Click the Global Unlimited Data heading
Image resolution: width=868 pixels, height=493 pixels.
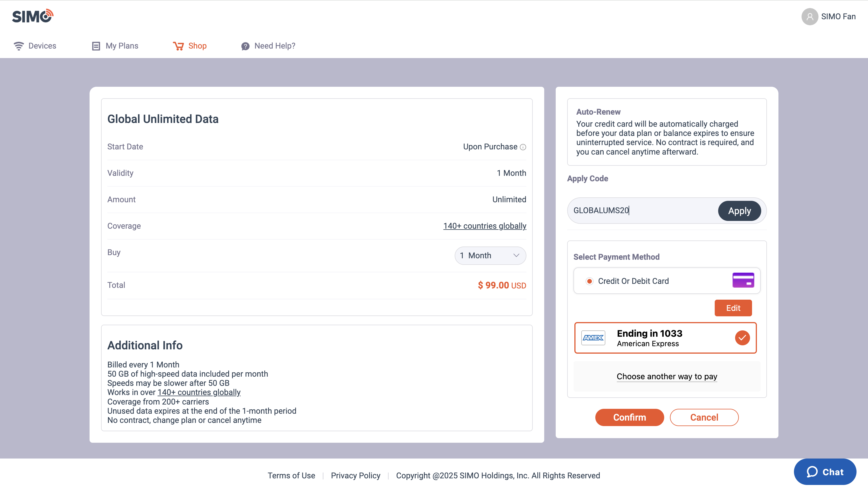(x=163, y=119)
